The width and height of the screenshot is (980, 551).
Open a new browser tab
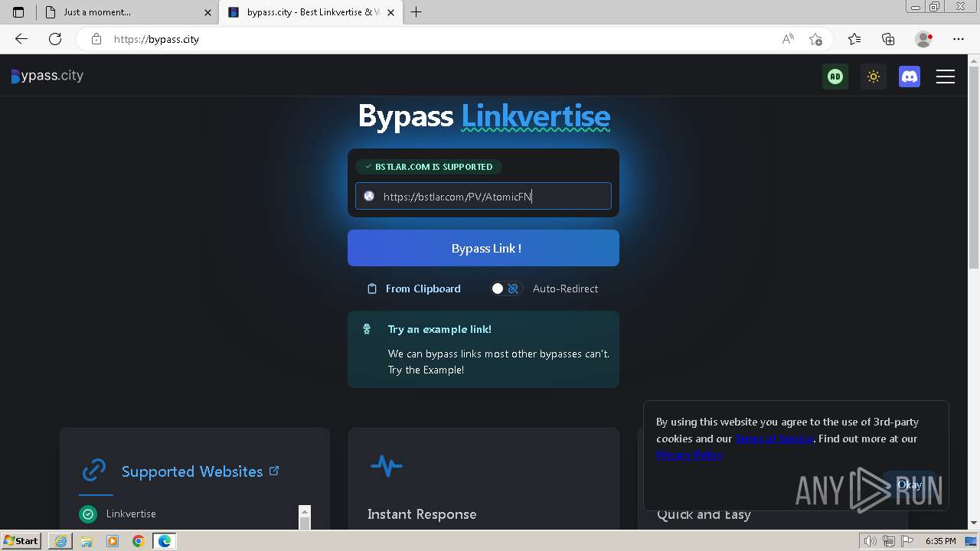416,12
